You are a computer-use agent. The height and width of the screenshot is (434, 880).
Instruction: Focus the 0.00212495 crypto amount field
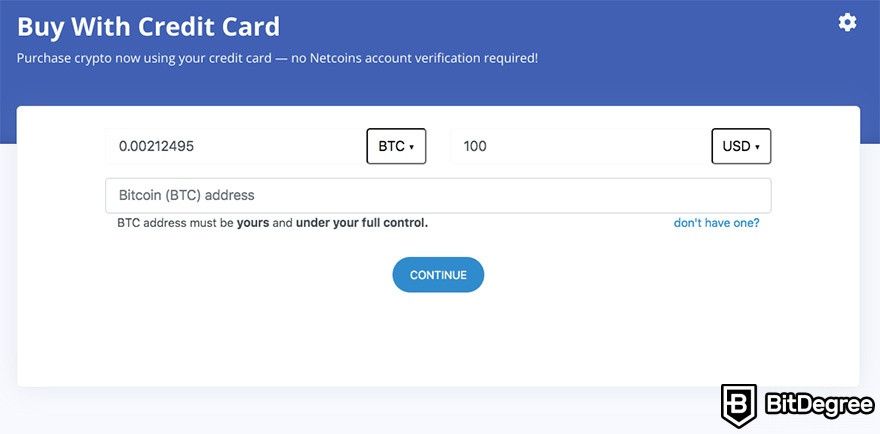[235, 146]
